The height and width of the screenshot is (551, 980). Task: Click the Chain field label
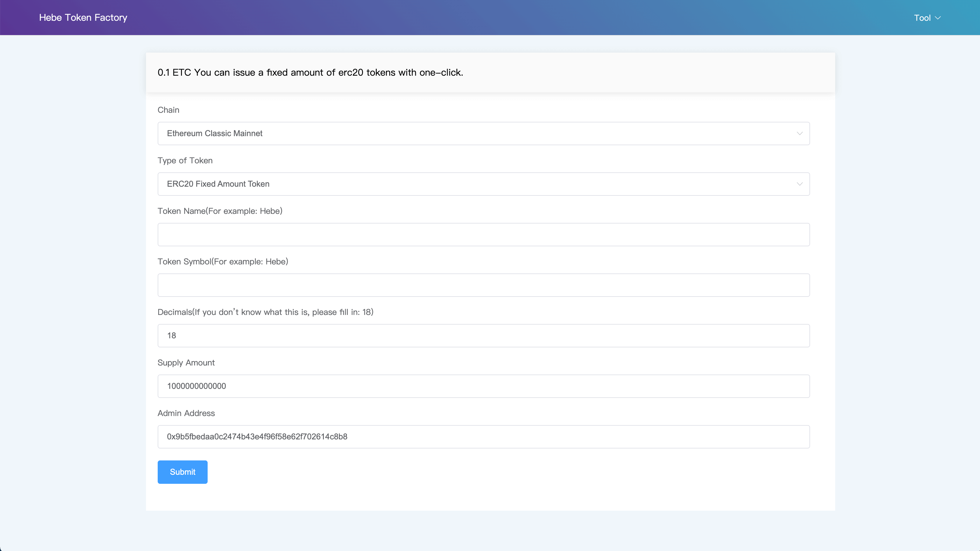[x=168, y=110]
